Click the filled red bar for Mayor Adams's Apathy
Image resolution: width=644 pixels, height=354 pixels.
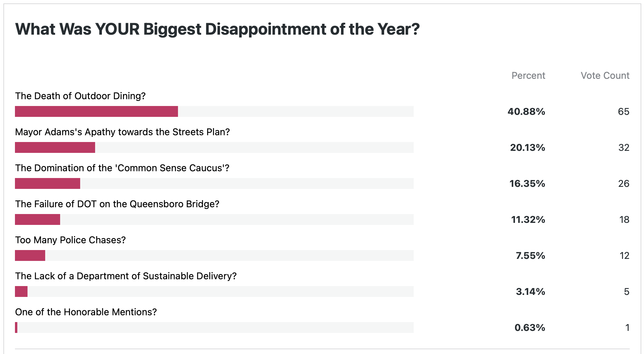55,147
